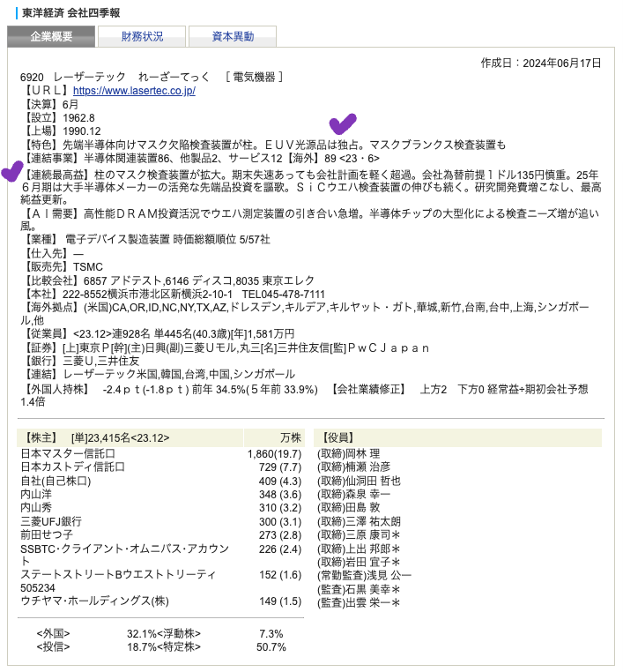Click officer (監査)出雲 栄一
Image resolution: width=623 pixels, height=672 pixels.
359,602
